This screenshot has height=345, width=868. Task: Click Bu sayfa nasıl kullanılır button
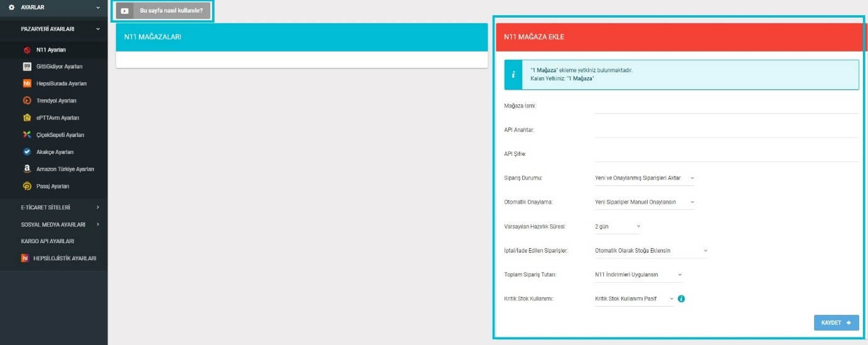pyautogui.click(x=163, y=11)
